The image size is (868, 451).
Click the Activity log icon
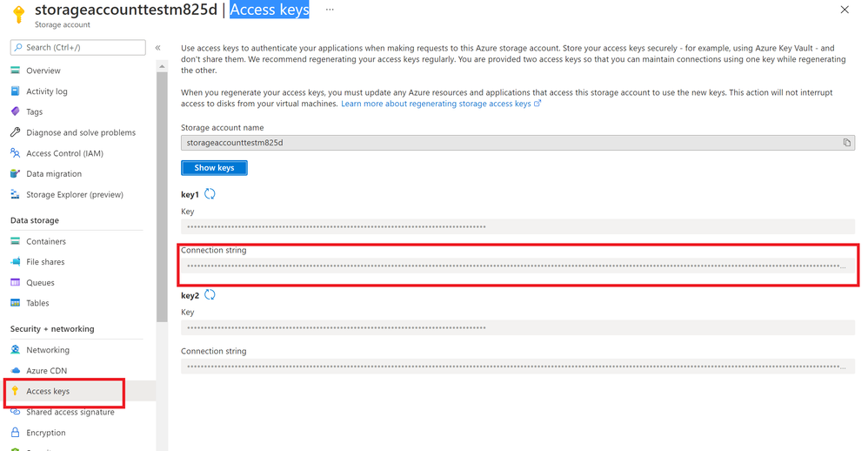[x=16, y=91]
